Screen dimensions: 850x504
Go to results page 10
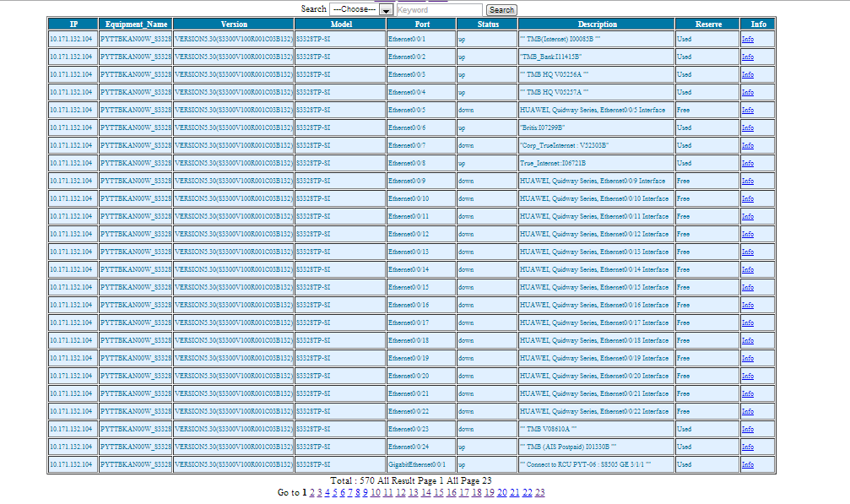(375, 493)
